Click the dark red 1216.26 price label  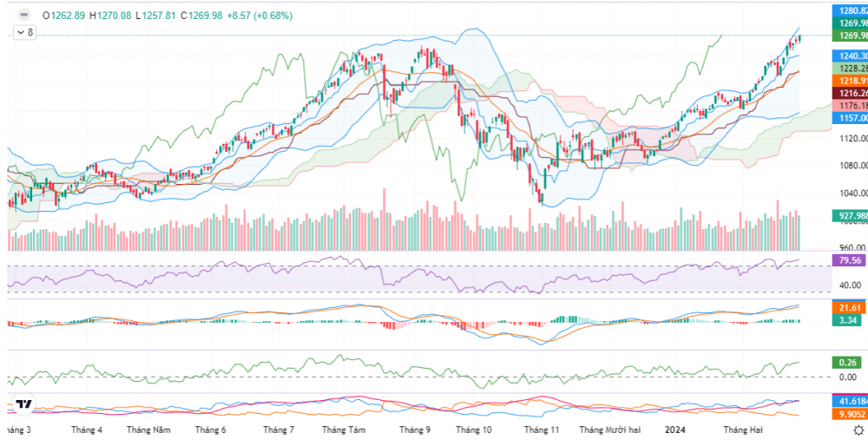849,93
